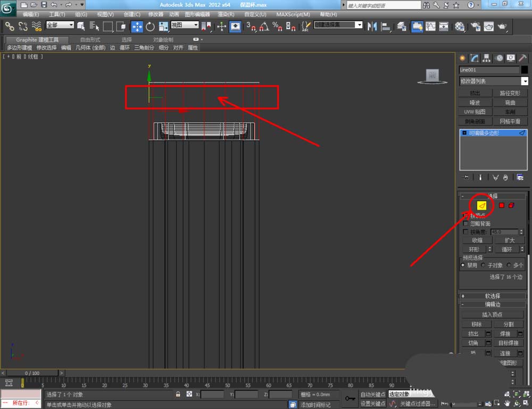Toggle the Spinner Snap icon

[x=290, y=27]
